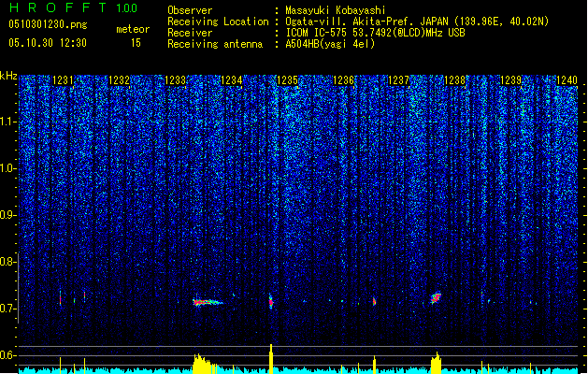This screenshot has height=374, width=588.
Task: Click the 'Receiving Location' field label
Action: (x=218, y=22)
